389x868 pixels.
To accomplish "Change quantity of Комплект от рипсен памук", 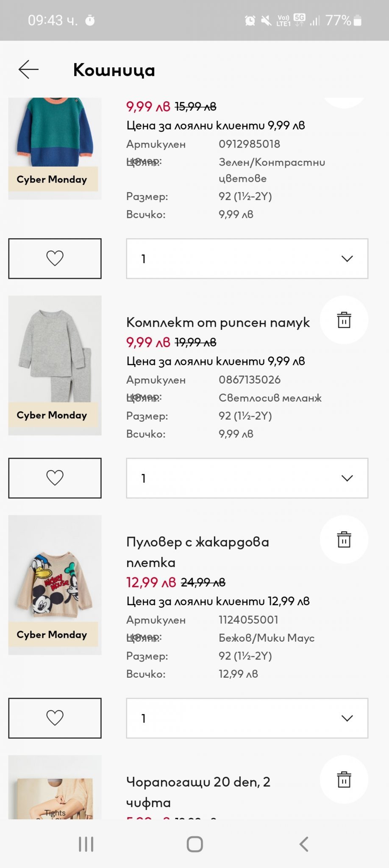I will click(x=247, y=478).
